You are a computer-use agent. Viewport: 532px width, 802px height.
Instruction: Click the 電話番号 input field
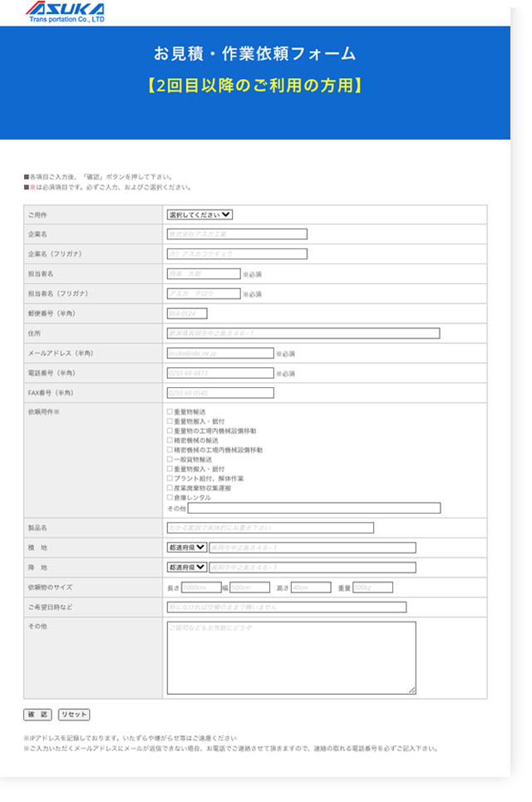coord(220,373)
